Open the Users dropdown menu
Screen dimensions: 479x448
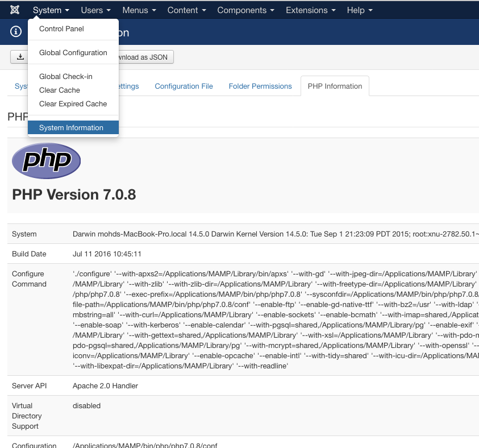click(95, 10)
